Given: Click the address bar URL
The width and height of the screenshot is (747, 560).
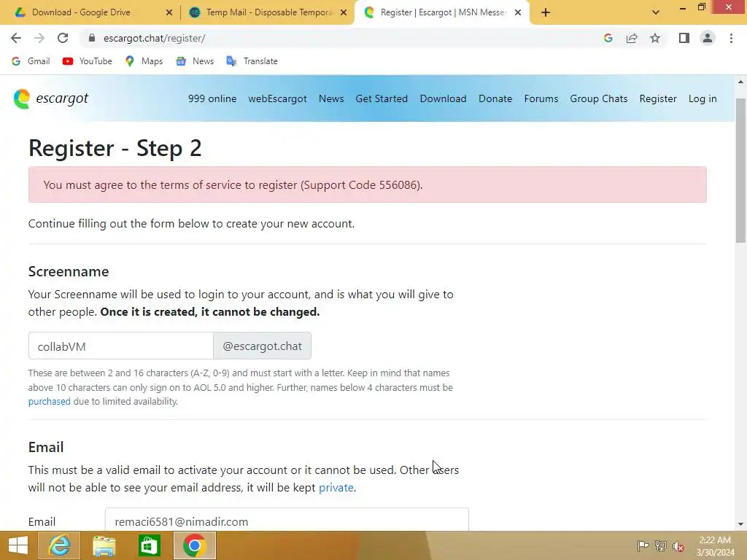Looking at the screenshot, I should coord(155,38).
